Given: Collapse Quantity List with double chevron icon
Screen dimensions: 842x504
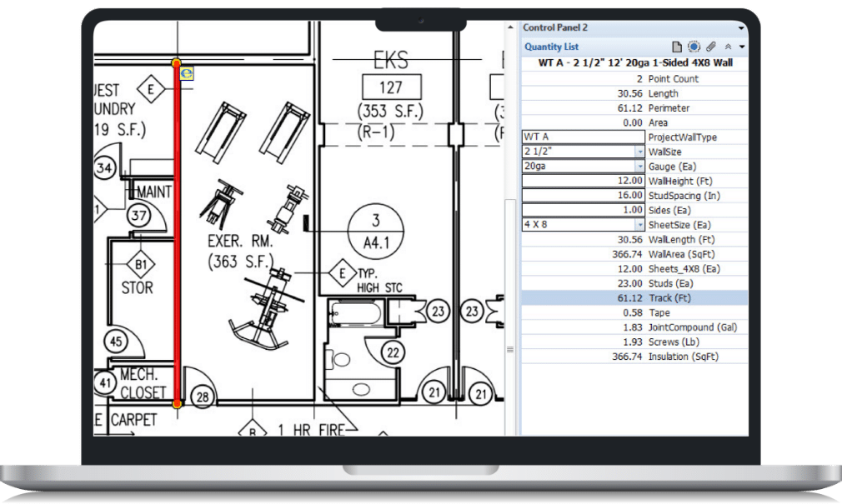Looking at the screenshot, I should (x=728, y=47).
